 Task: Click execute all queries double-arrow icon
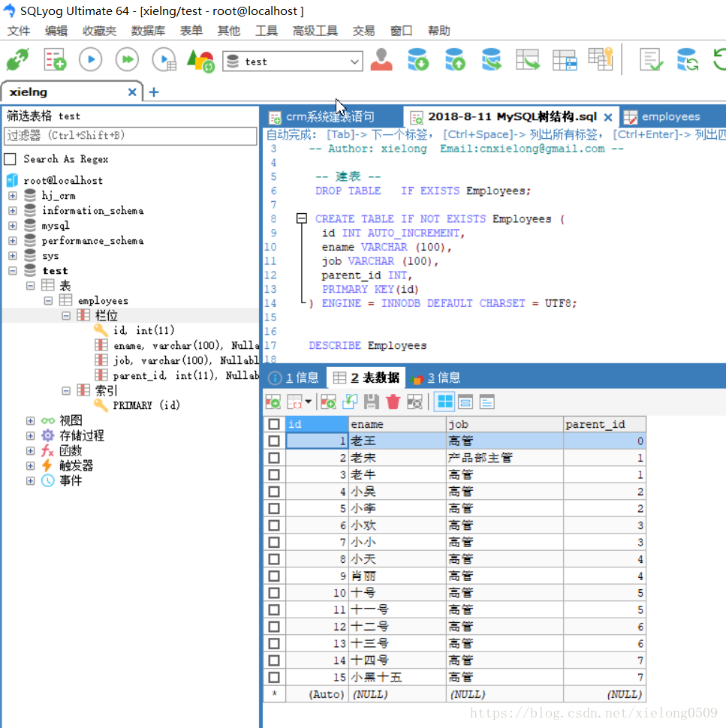point(128,60)
